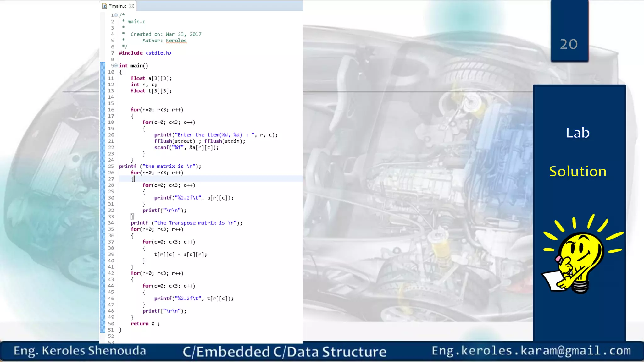Viewport: 644px width, 362px height.
Task: Collapse the main() function fold at line 9
Action: (116, 65)
